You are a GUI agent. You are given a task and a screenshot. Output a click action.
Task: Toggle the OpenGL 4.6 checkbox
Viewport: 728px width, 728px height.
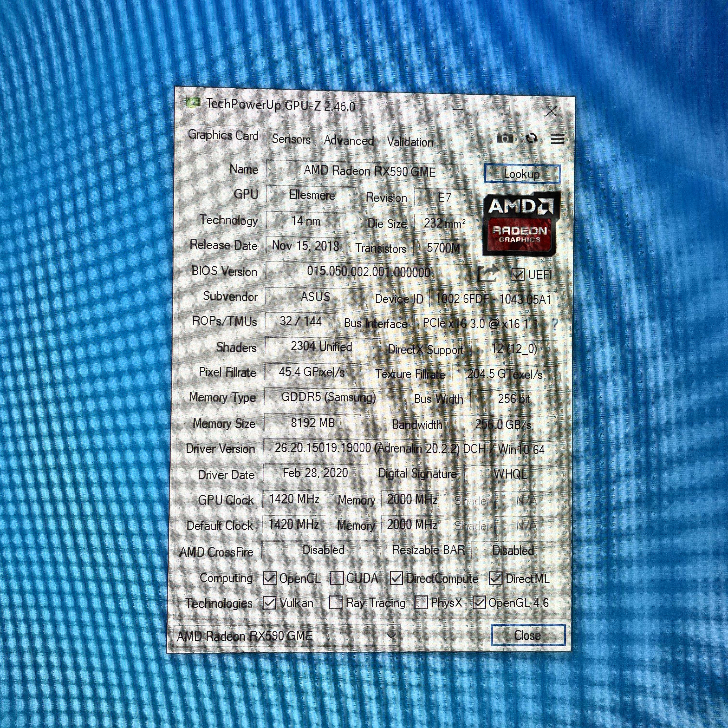(x=479, y=603)
